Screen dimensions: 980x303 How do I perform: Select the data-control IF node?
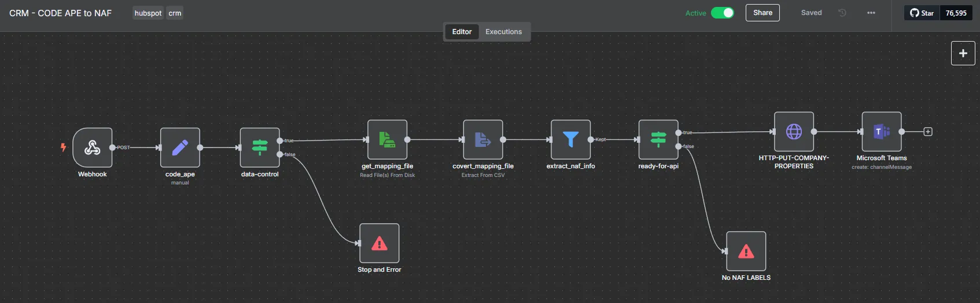(x=260, y=147)
